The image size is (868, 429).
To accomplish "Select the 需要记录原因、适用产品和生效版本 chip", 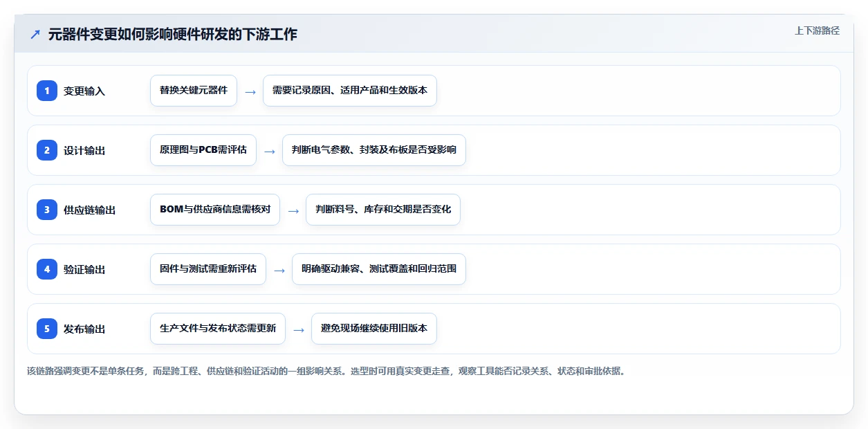I will coord(350,91).
